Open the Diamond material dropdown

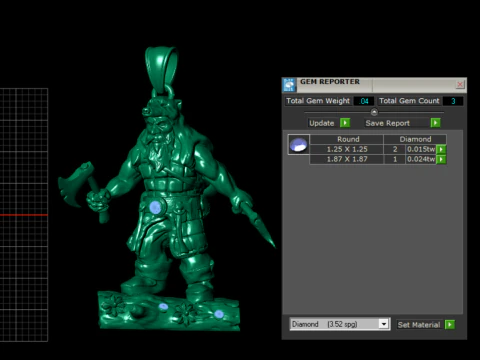tap(384, 324)
